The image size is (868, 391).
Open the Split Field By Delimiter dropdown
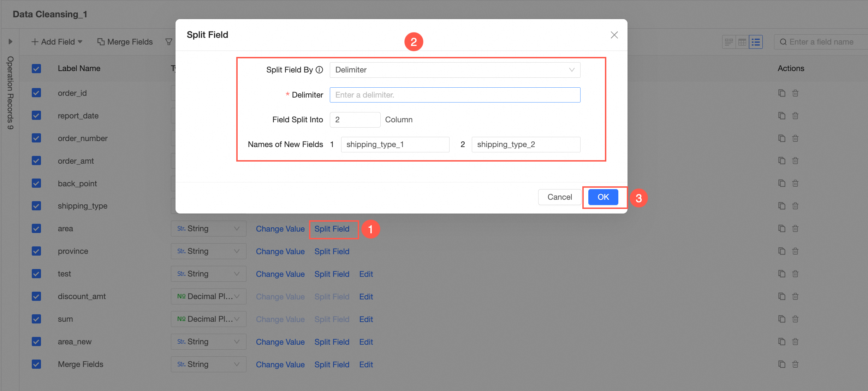[455, 70]
